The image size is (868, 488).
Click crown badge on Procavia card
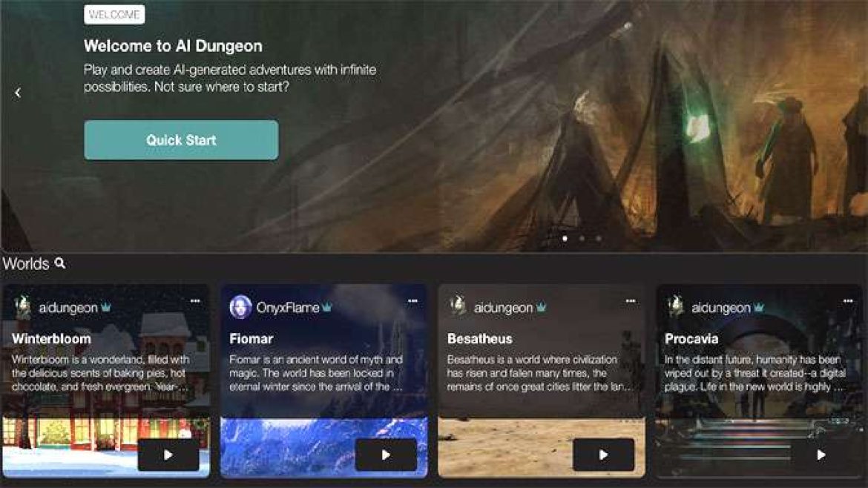(759, 307)
